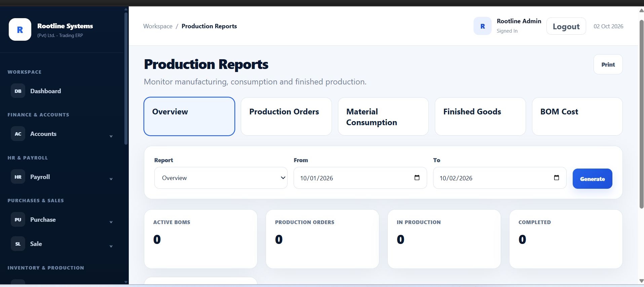Click the Monitor manufacturing subtitle text

pos(255,82)
